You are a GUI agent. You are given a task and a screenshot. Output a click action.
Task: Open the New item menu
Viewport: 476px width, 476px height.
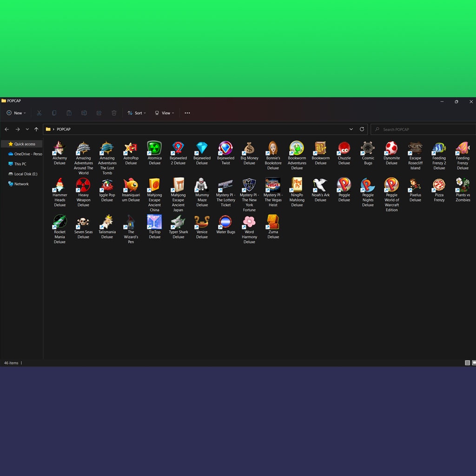(x=16, y=113)
